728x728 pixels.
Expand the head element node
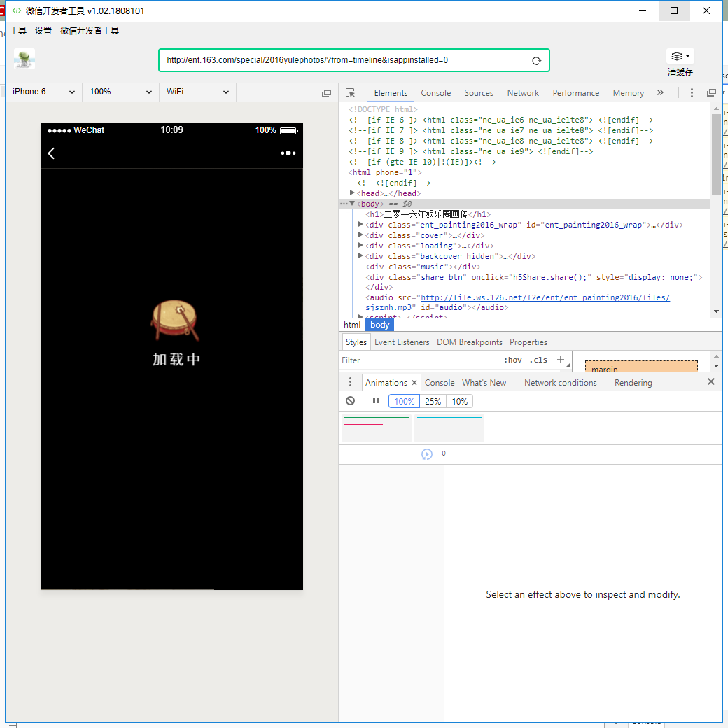(352, 192)
